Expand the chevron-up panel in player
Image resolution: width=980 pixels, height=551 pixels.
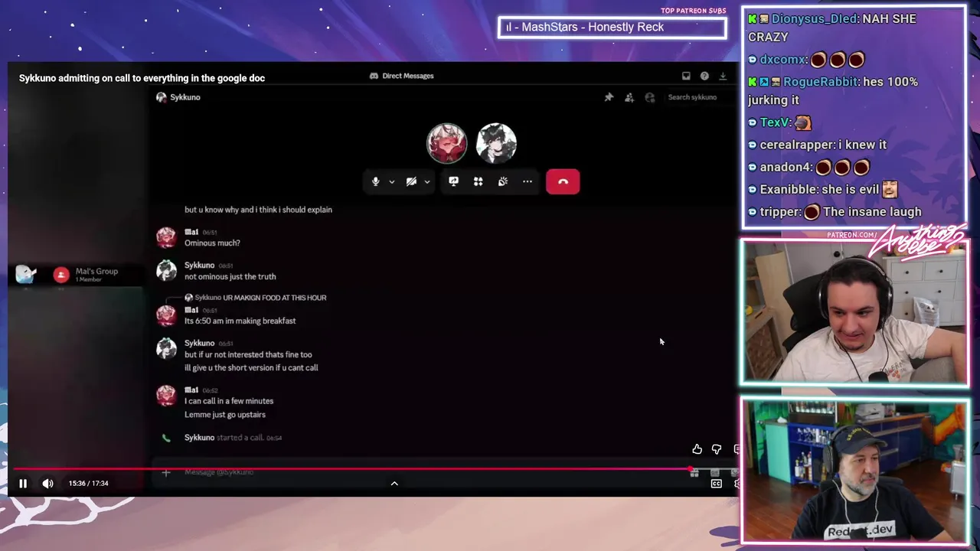point(394,483)
